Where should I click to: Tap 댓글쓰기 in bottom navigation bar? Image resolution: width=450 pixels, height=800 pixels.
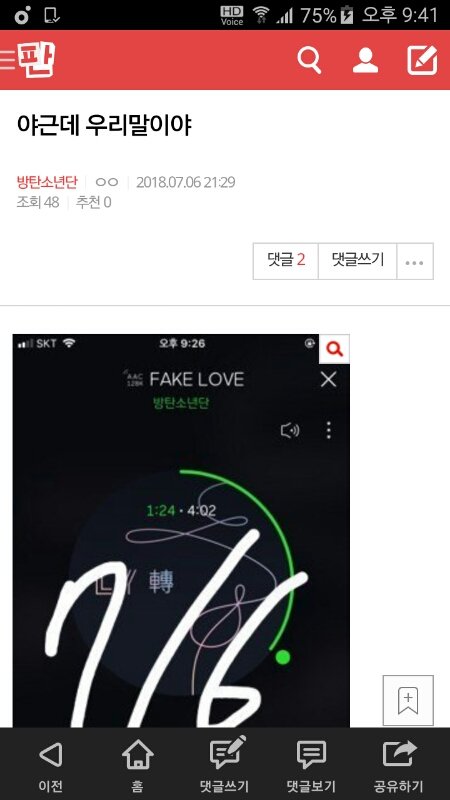[x=224, y=763]
